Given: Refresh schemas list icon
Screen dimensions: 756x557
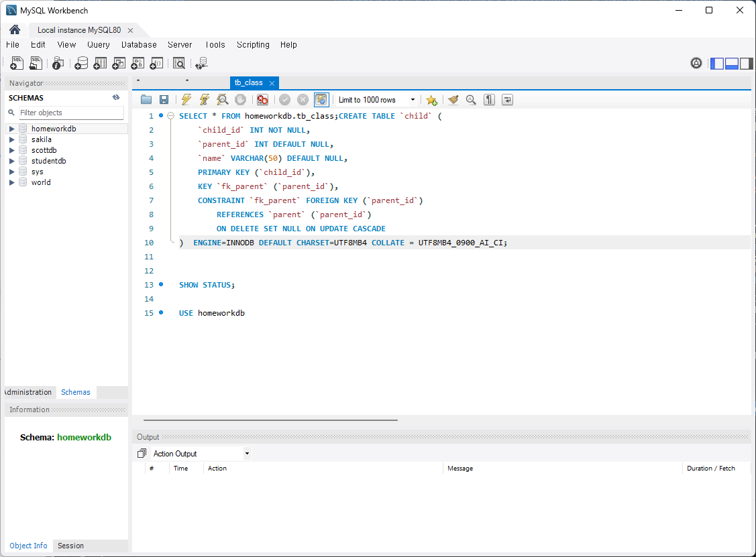Looking at the screenshot, I should point(116,97).
